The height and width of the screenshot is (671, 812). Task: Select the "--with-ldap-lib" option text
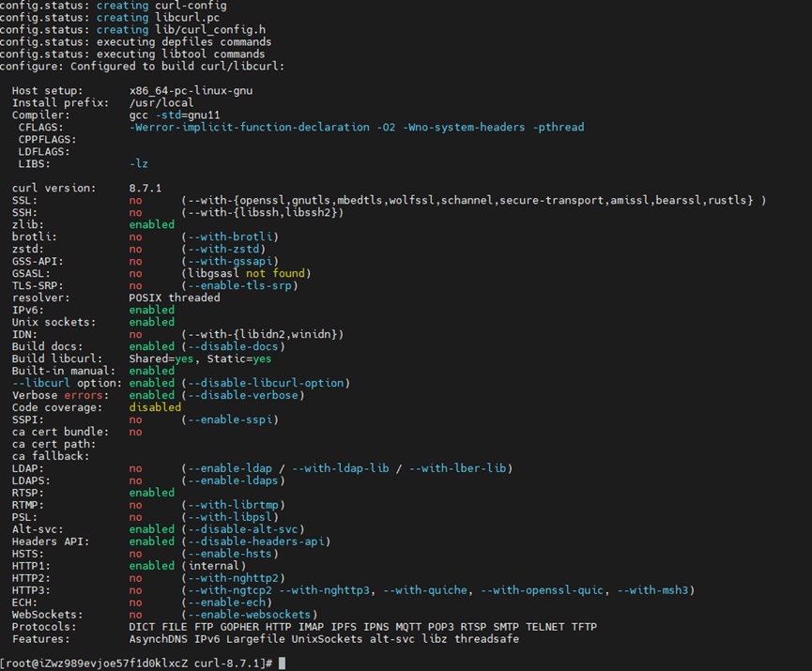tap(340, 468)
